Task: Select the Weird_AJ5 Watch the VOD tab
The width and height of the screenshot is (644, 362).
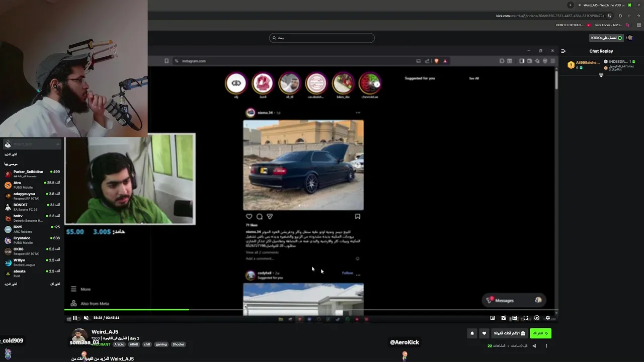Action: point(604,5)
